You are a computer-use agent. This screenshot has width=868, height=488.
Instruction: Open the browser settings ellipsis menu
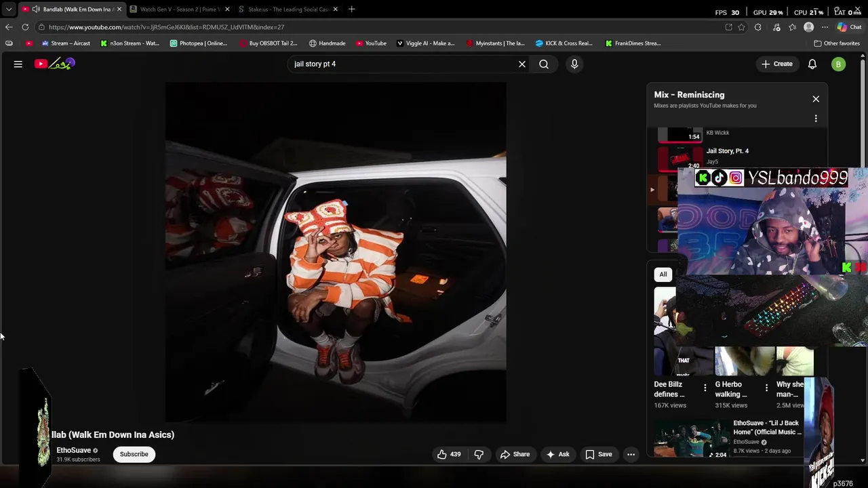[825, 27]
